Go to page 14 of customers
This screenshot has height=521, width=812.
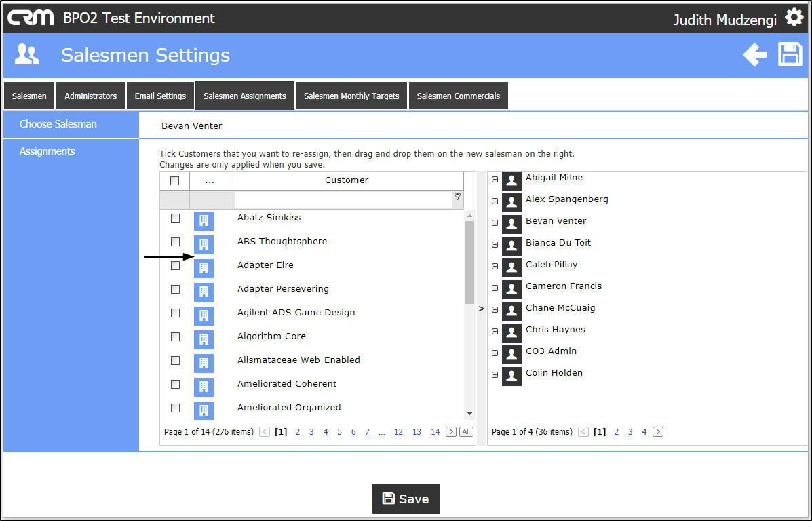435,432
